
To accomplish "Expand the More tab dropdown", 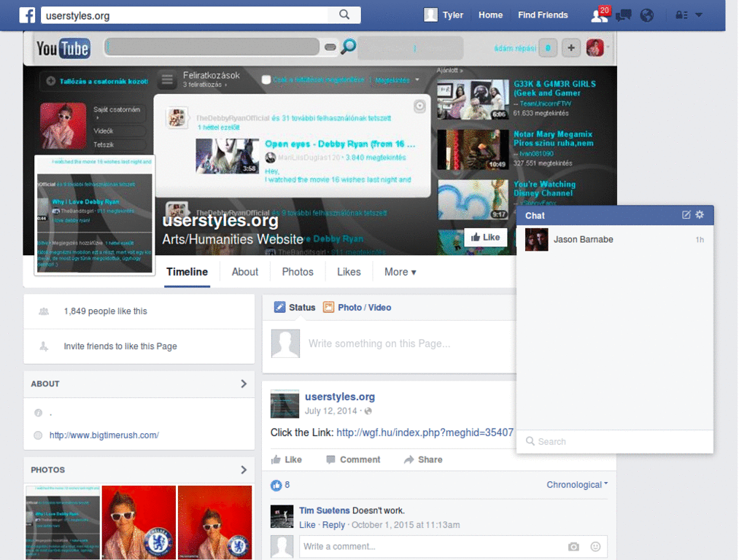I will (x=400, y=272).
